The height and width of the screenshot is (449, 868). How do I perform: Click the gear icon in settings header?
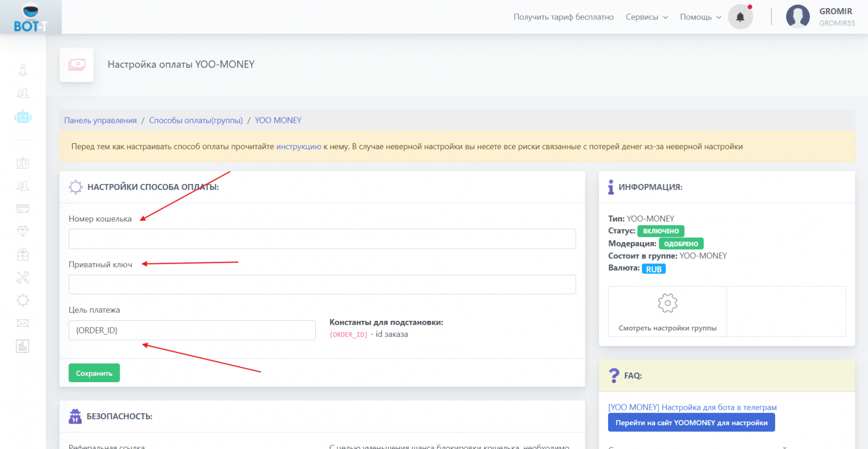tap(75, 187)
